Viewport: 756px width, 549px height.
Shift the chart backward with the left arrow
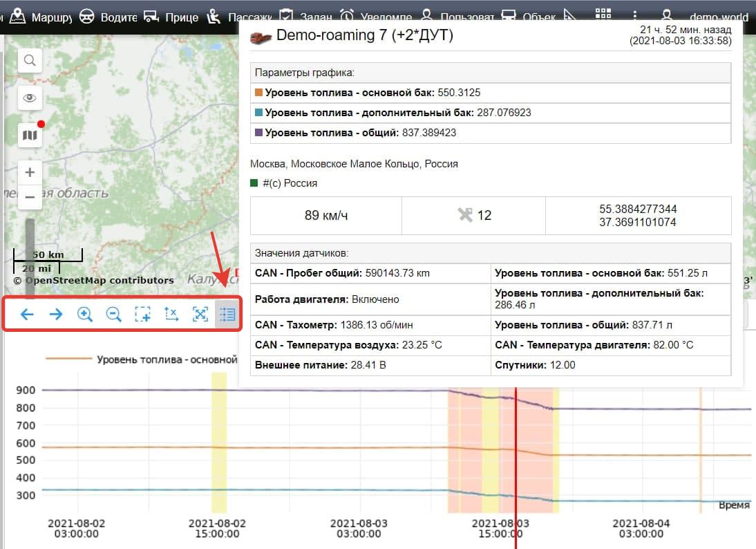click(x=27, y=315)
